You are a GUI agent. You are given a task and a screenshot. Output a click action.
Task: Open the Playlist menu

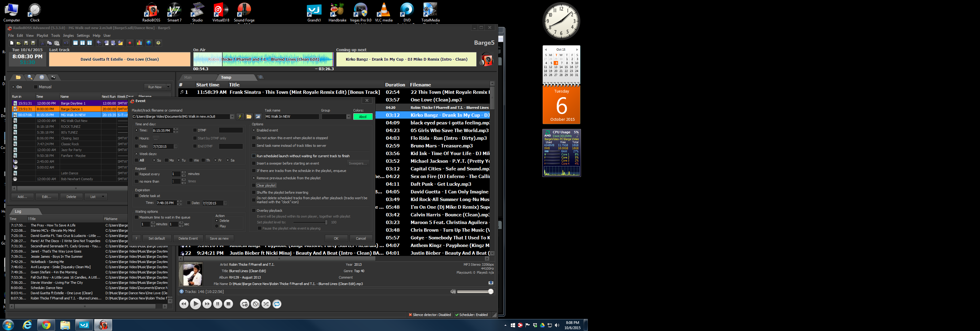(42, 36)
